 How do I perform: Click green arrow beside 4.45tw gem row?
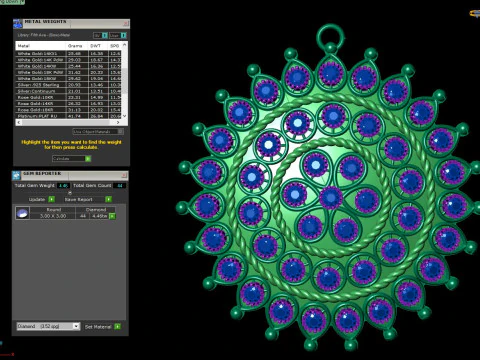coord(112,216)
